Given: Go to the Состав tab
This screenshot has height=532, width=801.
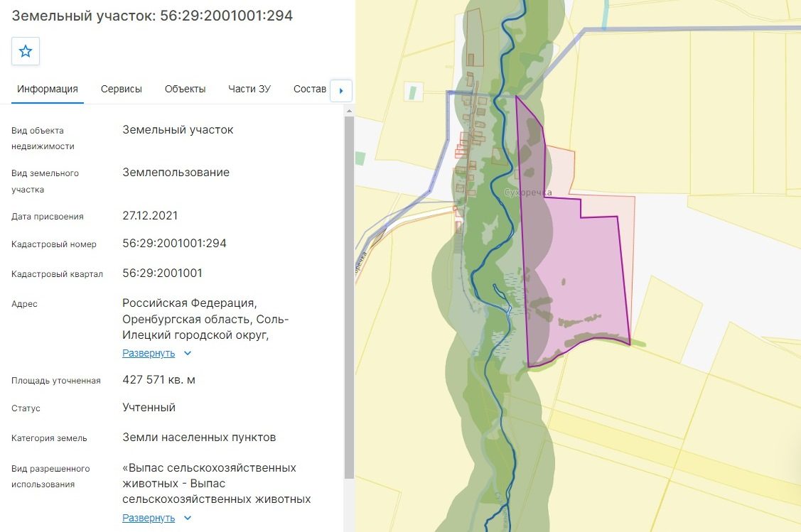Looking at the screenshot, I should pos(310,89).
